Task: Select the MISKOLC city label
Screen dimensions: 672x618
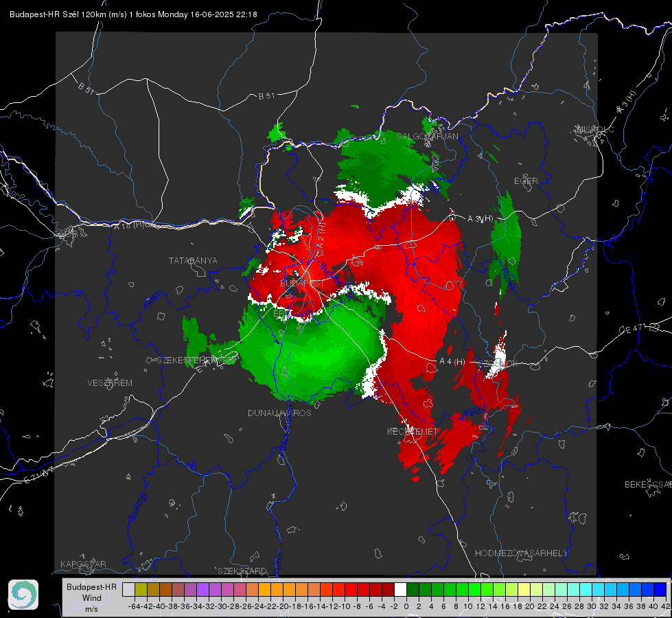Action: point(595,129)
